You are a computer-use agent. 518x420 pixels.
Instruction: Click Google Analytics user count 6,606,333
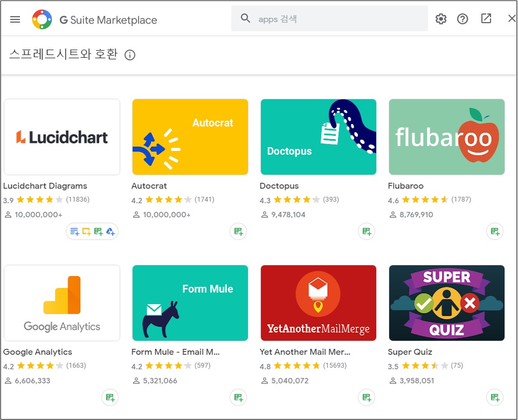[x=32, y=381]
